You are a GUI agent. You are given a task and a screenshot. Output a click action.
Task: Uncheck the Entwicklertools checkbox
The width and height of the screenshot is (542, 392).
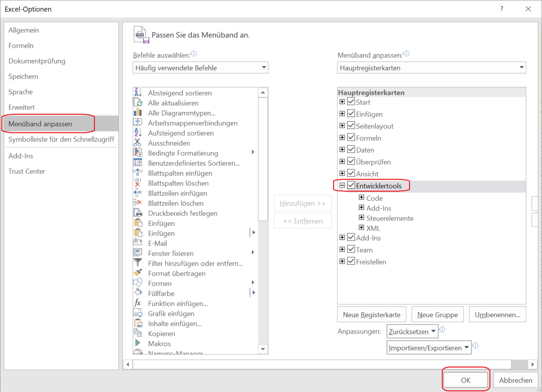tap(351, 185)
